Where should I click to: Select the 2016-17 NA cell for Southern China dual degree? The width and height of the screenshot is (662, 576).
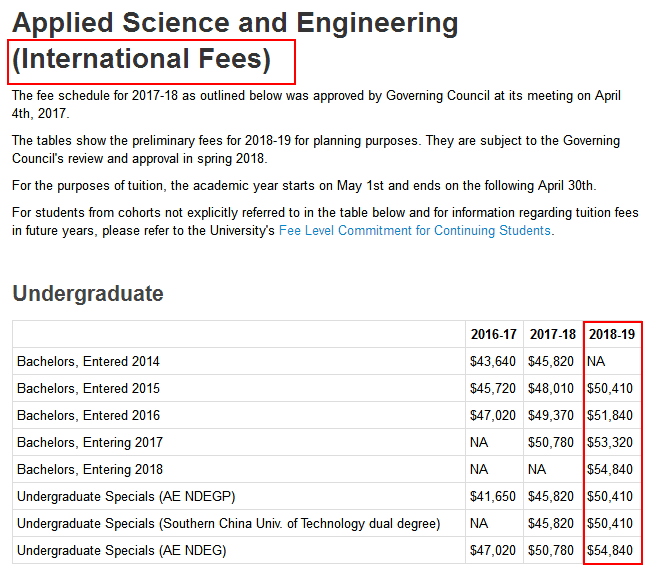(x=479, y=524)
